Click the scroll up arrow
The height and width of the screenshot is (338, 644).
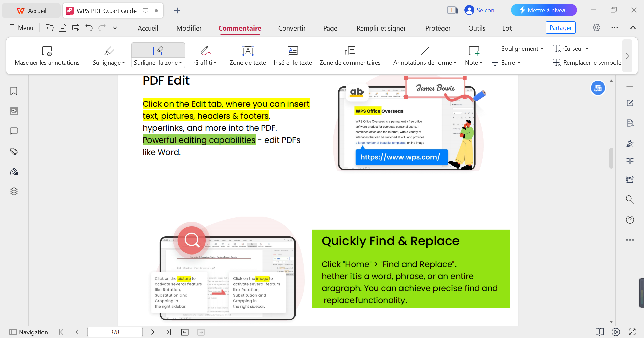click(x=611, y=81)
